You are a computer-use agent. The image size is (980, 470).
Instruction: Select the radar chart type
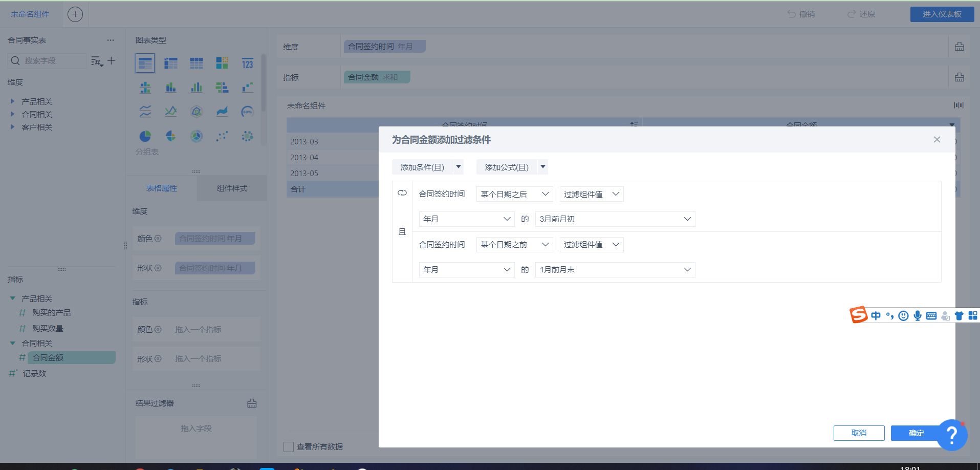click(197, 111)
